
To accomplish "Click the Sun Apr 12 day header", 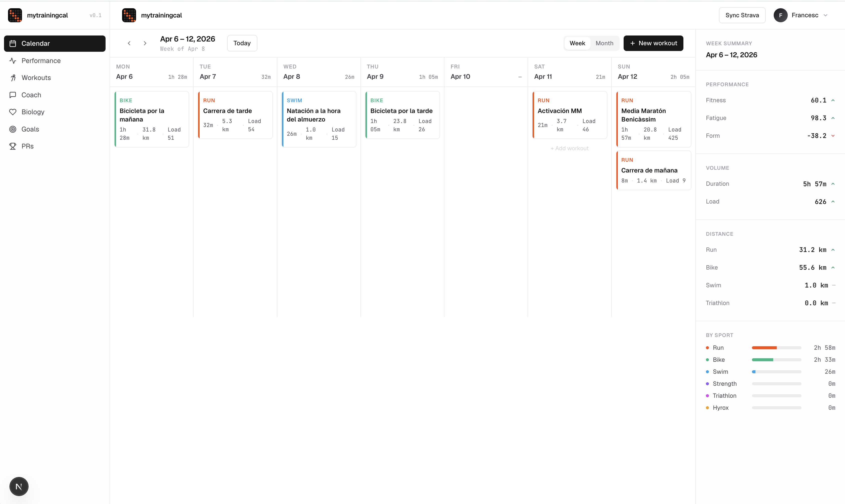I will point(653,72).
